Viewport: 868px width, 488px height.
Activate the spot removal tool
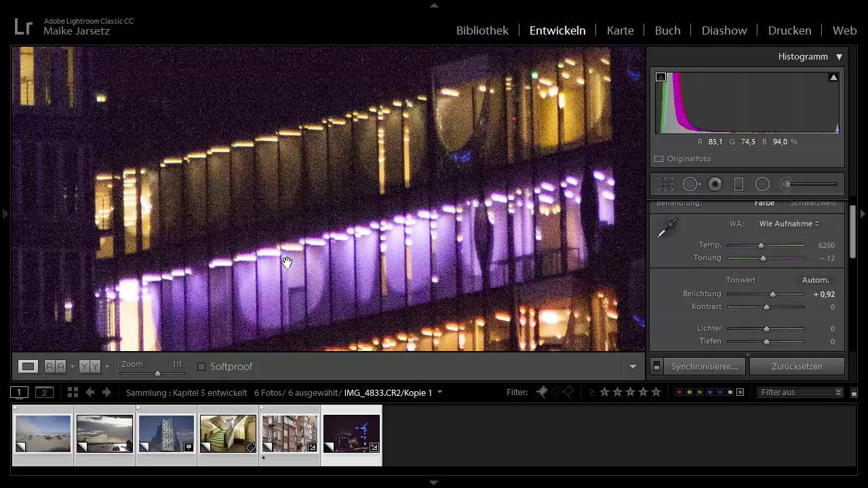point(691,184)
